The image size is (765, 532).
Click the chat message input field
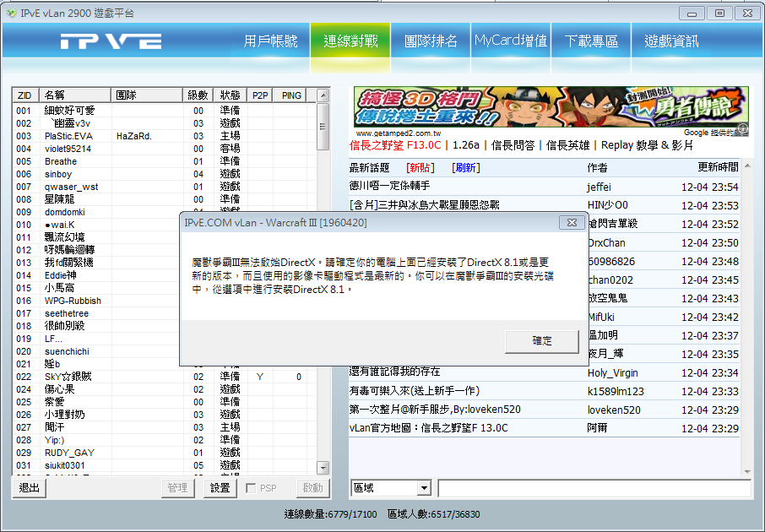pyautogui.click(x=594, y=488)
